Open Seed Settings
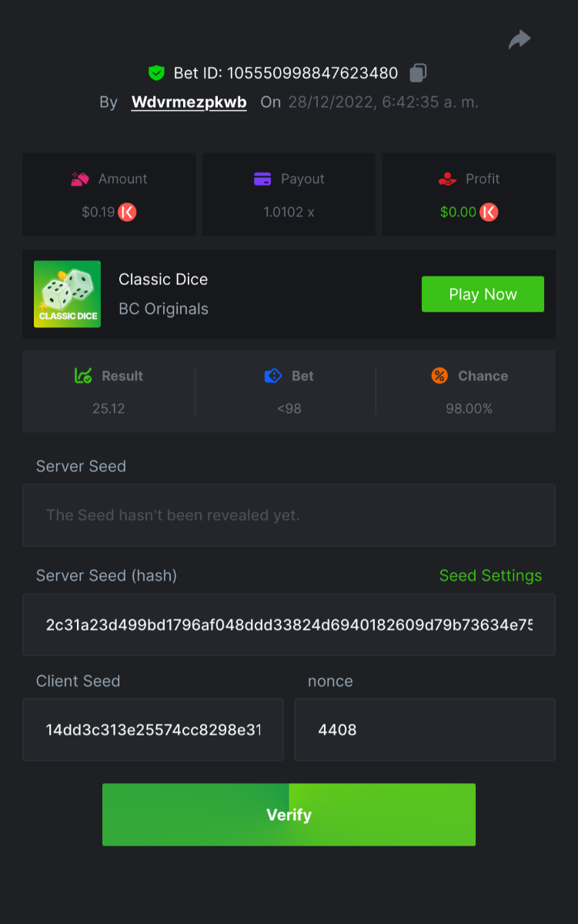 click(490, 576)
